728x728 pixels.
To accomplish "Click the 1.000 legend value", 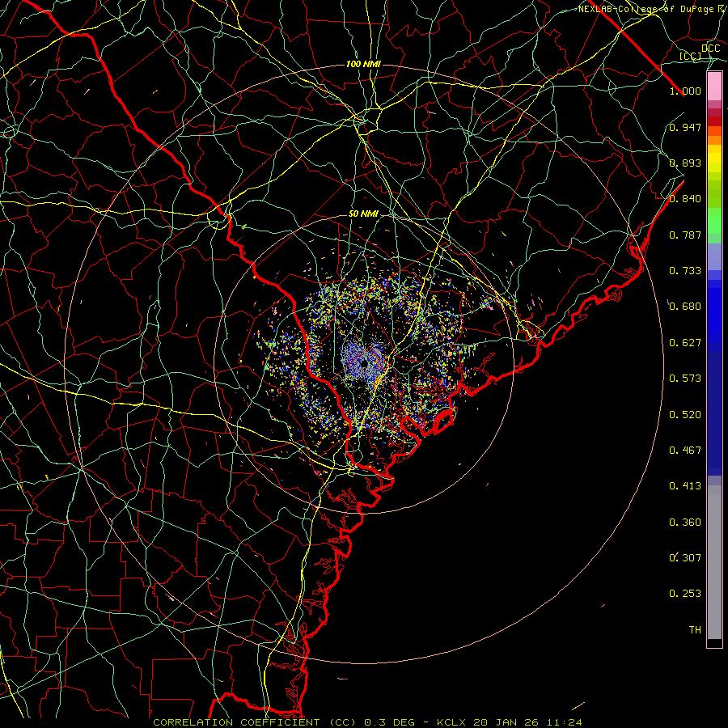I will tap(685, 91).
